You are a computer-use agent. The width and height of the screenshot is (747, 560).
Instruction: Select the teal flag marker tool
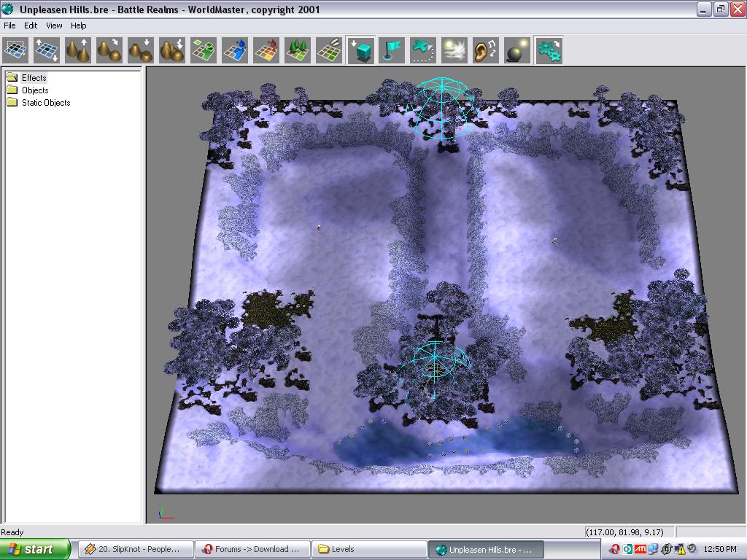[x=392, y=51]
